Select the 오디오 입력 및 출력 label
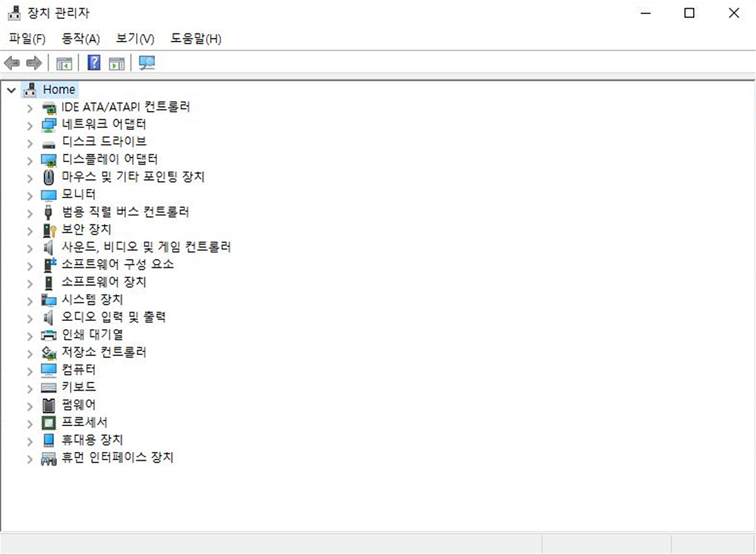Screen dimensions: 756x554 [x=113, y=317]
